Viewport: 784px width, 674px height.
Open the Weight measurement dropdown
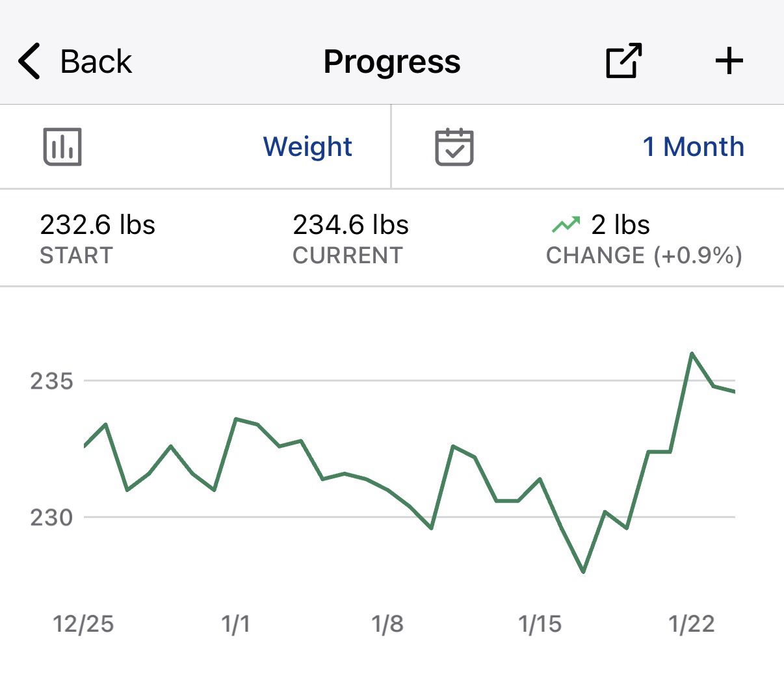tap(307, 147)
